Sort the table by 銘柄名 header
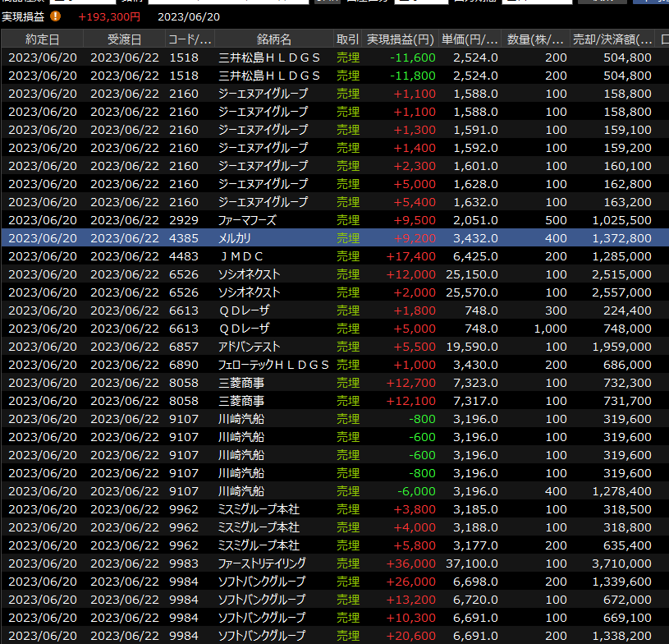The height and width of the screenshot is (644, 669). tap(273, 39)
